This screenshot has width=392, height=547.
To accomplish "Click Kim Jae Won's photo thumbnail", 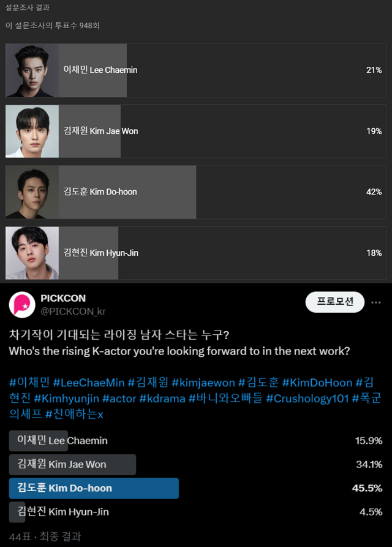I will (x=32, y=131).
